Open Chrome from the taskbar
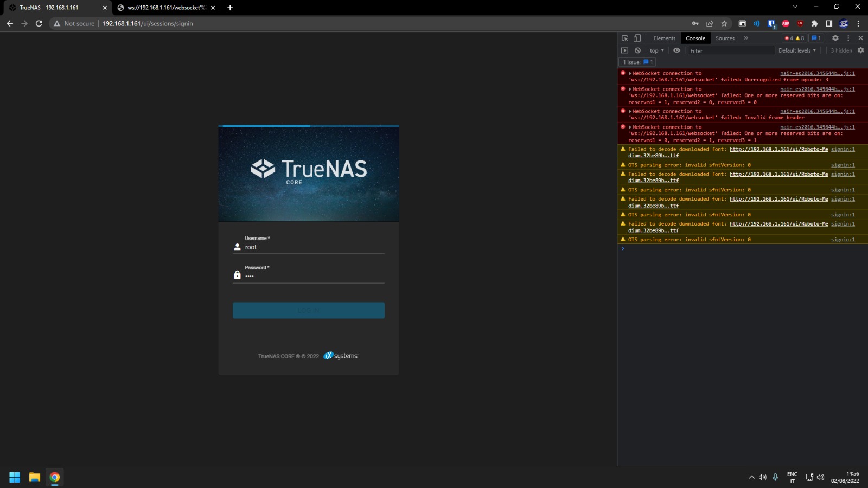 (x=55, y=477)
